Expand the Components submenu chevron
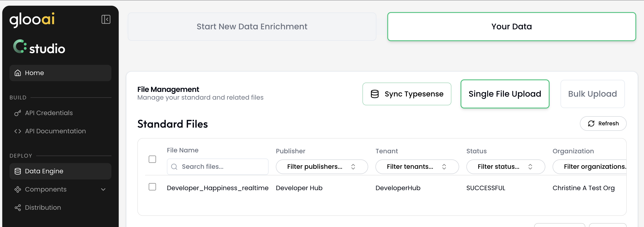 pyautogui.click(x=103, y=189)
